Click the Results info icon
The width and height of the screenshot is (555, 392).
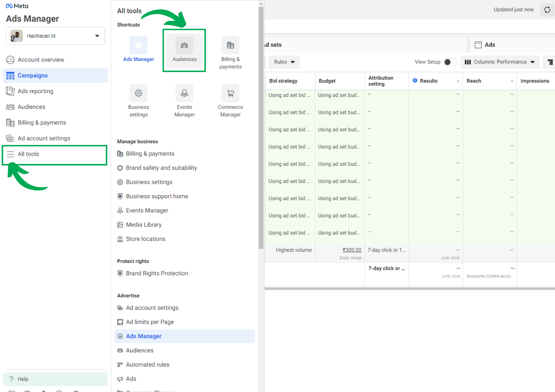(415, 80)
